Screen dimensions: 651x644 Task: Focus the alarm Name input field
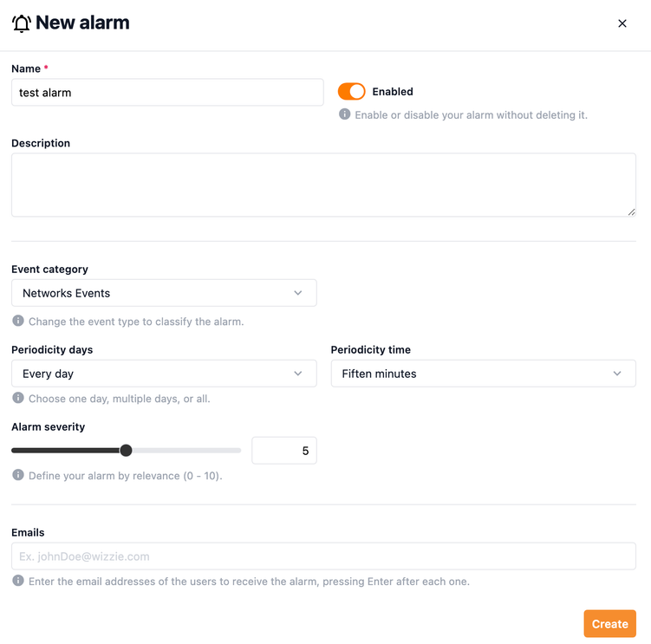click(167, 93)
